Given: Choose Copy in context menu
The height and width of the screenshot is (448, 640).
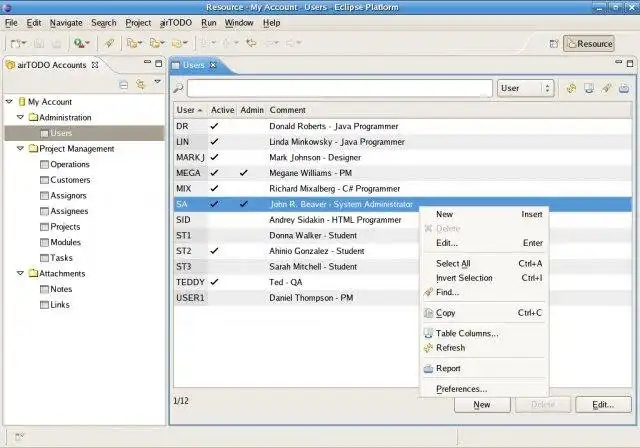Looking at the screenshot, I should coord(484,313).
